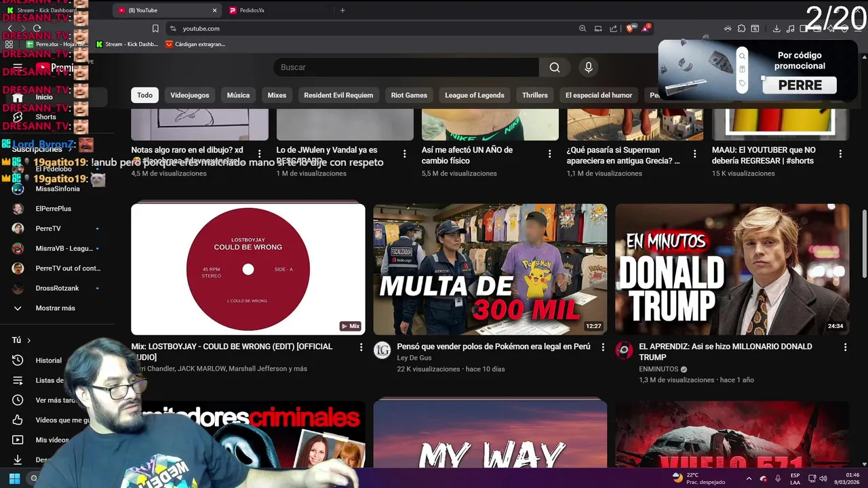Select El especial del humor chip
The width and height of the screenshot is (868, 488).
pyautogui.click(x=599, y=95)
